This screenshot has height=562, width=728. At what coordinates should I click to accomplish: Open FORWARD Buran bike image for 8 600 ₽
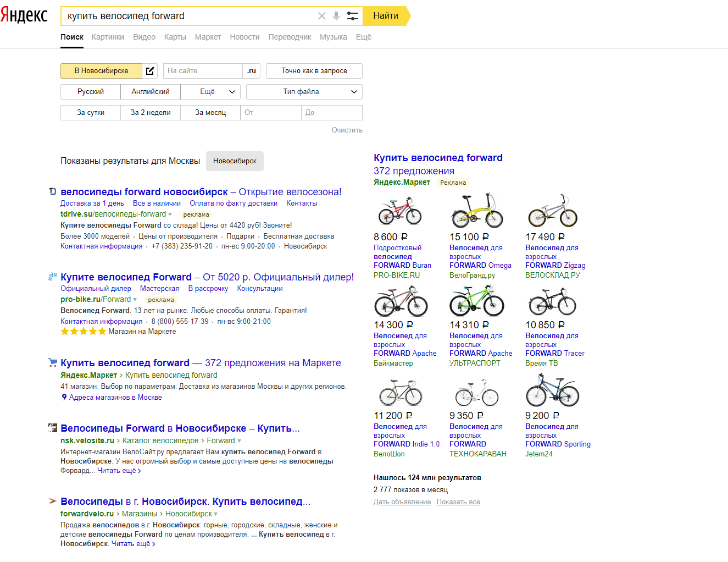click(400, 212)
